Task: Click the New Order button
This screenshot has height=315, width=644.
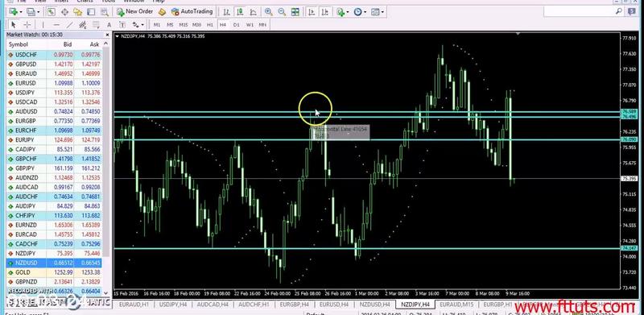Action: (x=135, y=11)
